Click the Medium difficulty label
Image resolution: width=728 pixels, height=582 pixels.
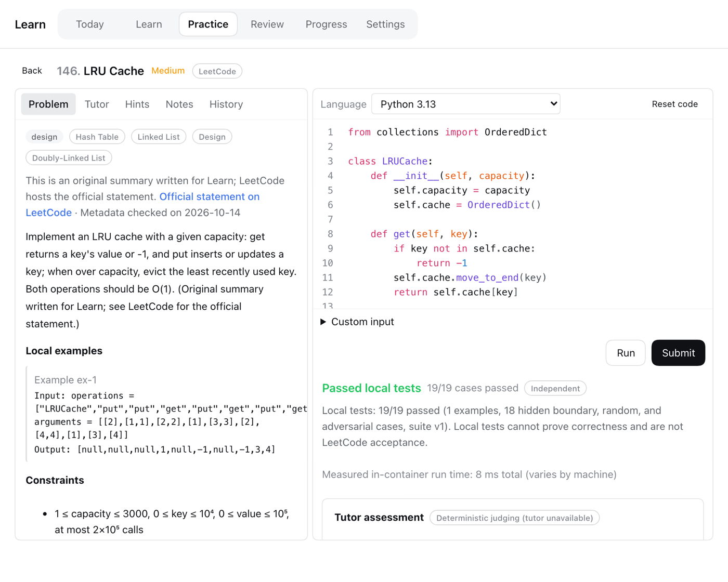168,71
